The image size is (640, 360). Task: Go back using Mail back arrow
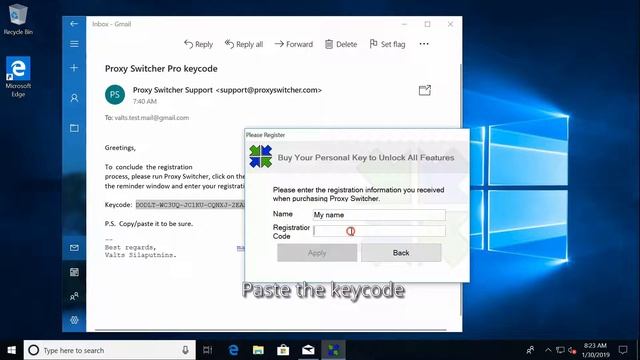coord(74,24)
